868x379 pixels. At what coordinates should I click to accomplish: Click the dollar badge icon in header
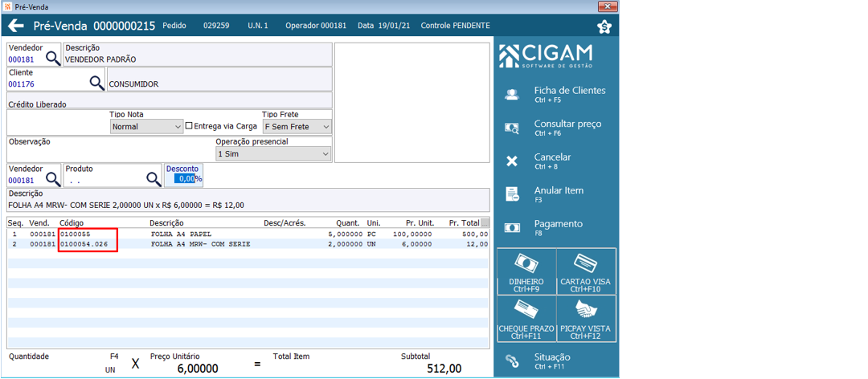604,26
